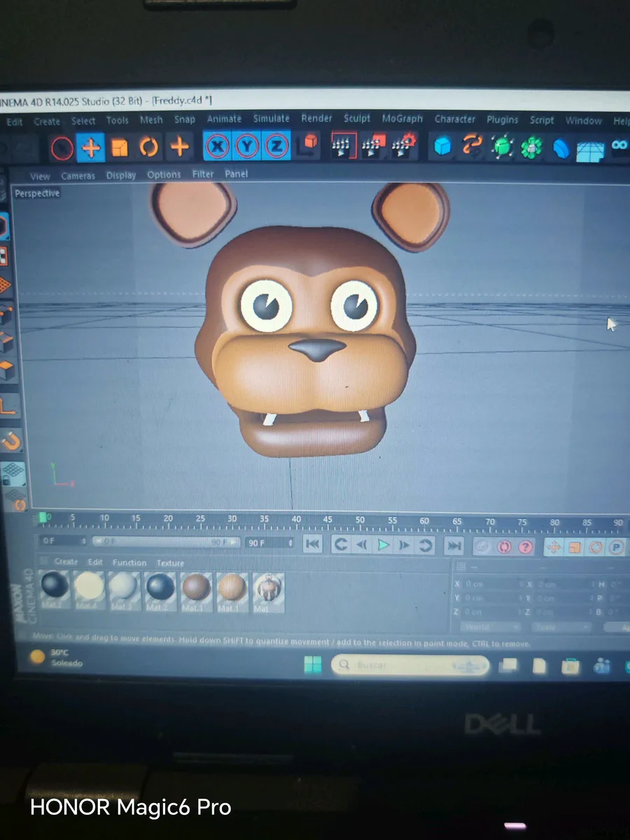630x840 pixels.
Task: Open the Mesh menu
Action: 151,120
